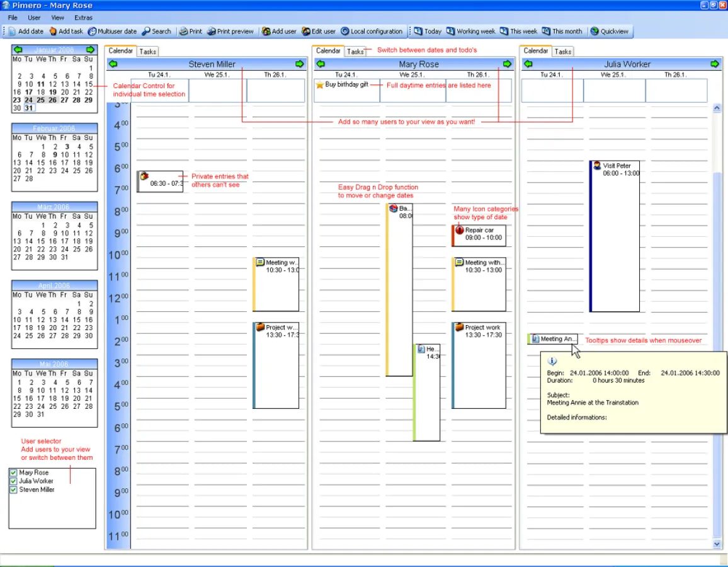Uncheck the Mary Rose user checkbox
This screenshot has width=728, height=567.
[13, 472]
